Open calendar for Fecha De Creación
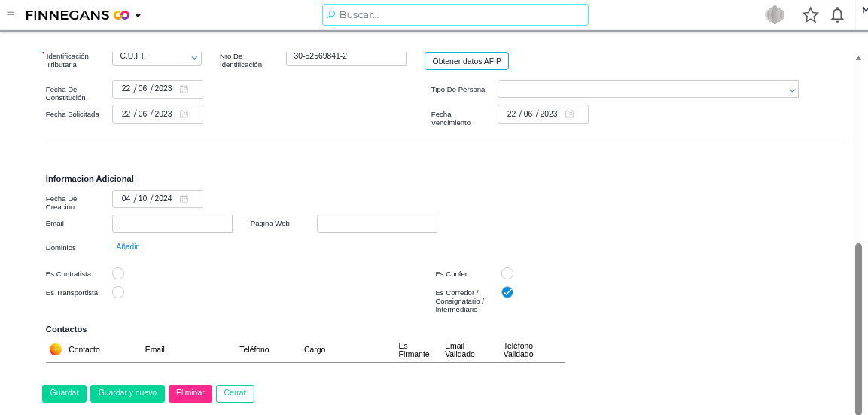Screen dimensions: 868x415 pyautogui.click(x=184, y=198)
